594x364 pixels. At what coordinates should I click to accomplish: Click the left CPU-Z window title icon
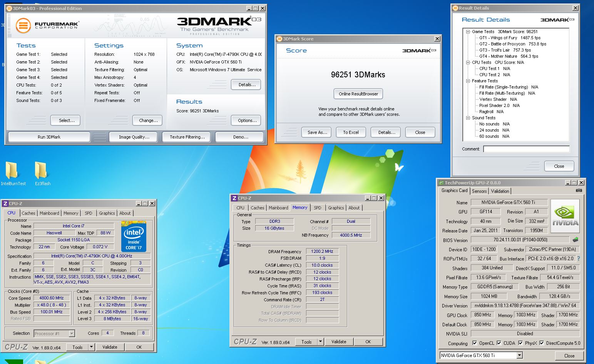coord(5,203)
